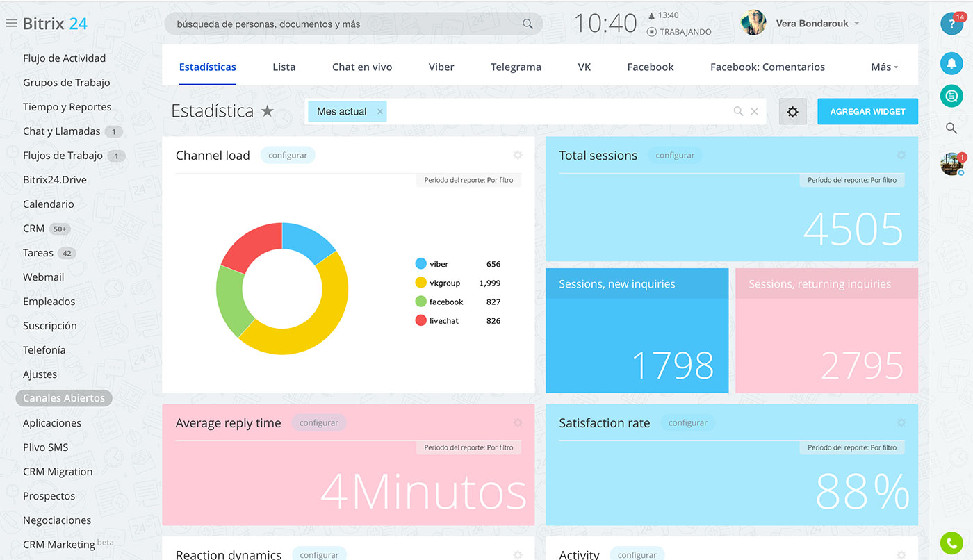The width and height of the screenshot is (973, 560).
Task: Click the yellow vkgroup legend swatch
Action: click(x=420, y=283)
